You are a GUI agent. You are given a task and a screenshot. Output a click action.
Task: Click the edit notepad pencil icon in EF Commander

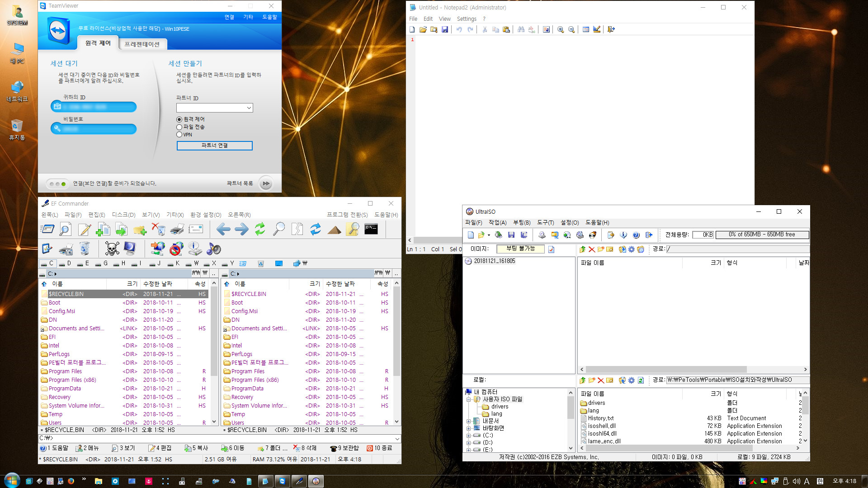click(84, 230)
